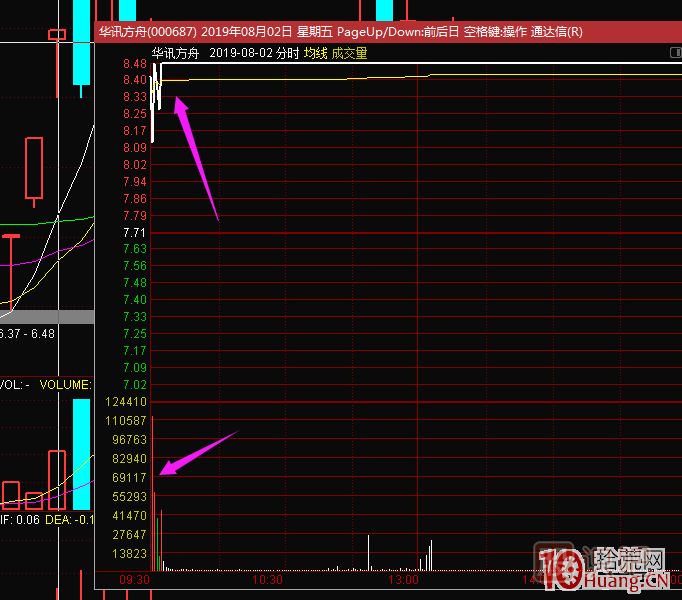682x600 pixels.
Task: Click the 13:00 marker on time axis
Action: click(x=402, y=579)
